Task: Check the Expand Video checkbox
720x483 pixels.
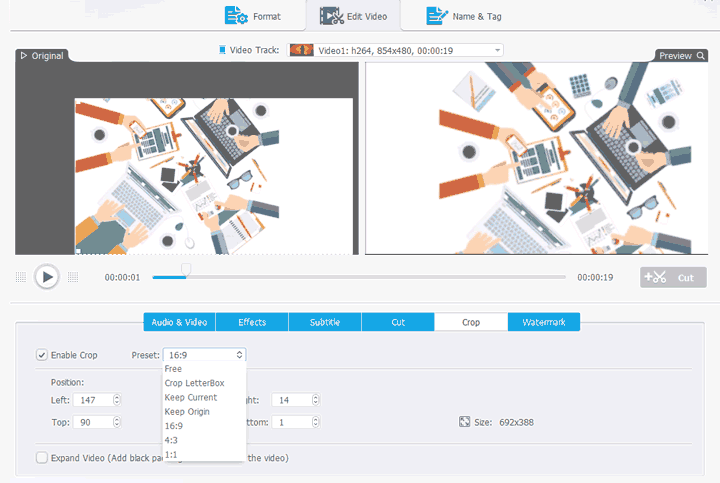Action: pyautogui.click(x=42, y=458)
